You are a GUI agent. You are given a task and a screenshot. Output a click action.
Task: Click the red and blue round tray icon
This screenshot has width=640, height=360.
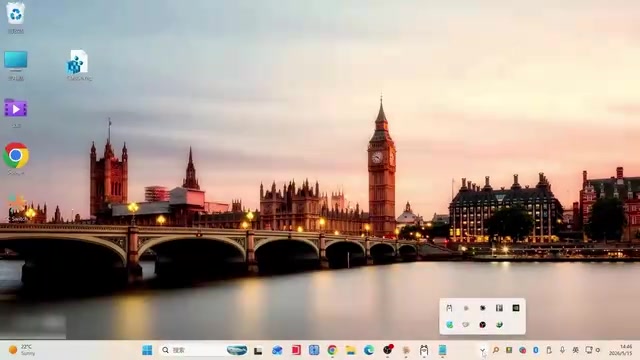pos(522,350)
